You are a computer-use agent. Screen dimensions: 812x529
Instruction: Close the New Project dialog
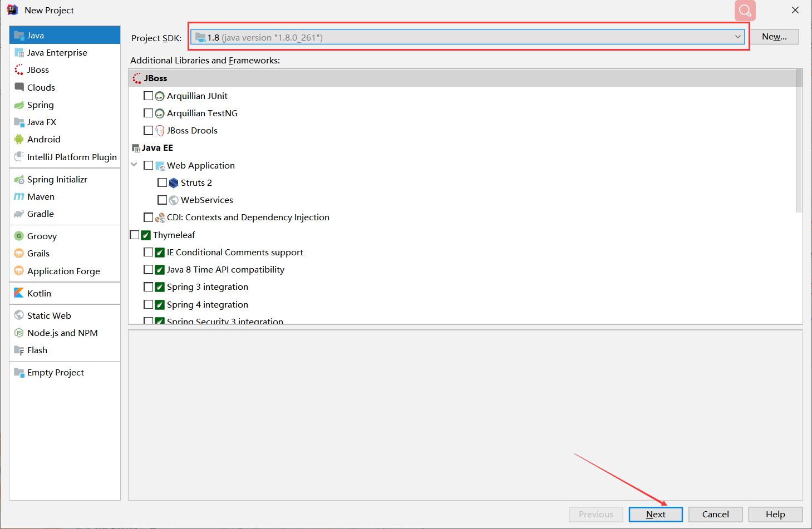(x=795, y=10)
